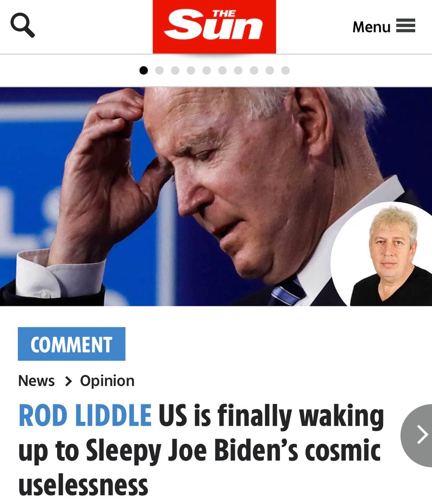Select the fifth carousel dot
This screenshot has width=432, height=504.
207,70
